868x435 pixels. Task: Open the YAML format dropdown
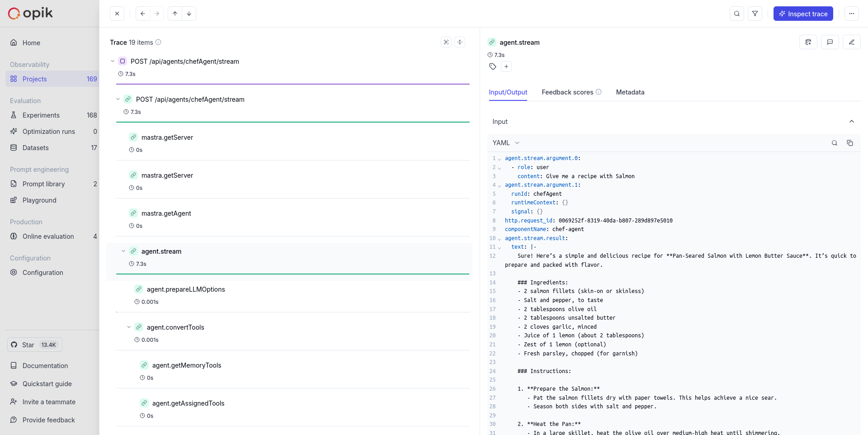505,143
